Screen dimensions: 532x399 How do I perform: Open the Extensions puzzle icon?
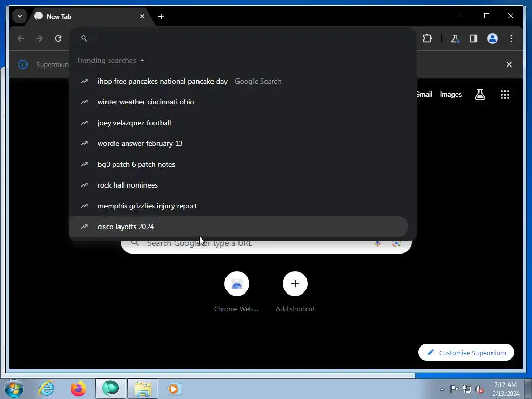(427, 38)
